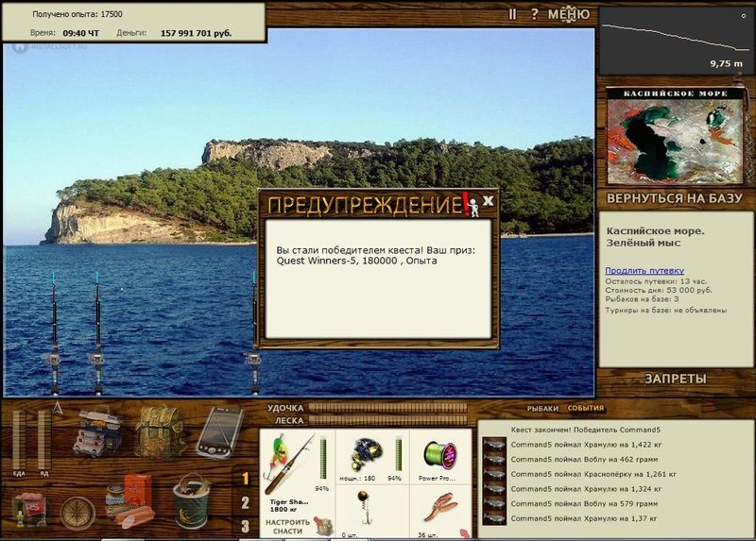This screenshot has width=756, height=541.
Task: Click 'Рыбаков на базе: 3' text
Action: pyautogui.click(x=642, y=299)
